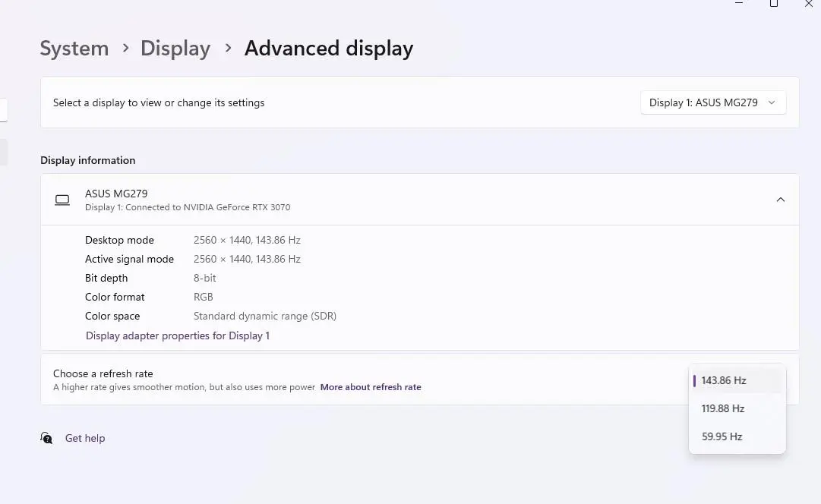Maximize the Settings window
This screenshot has width=821, height=504.
pos(773,4)
